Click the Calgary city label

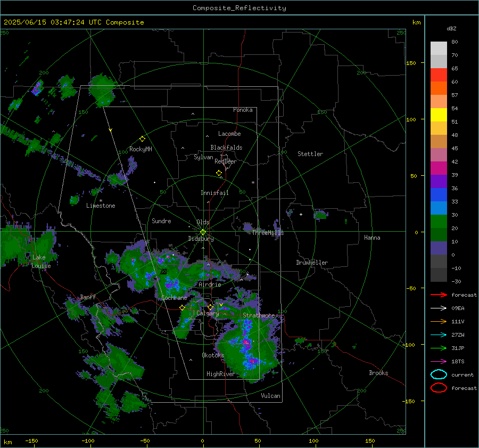tap(208, 313)
